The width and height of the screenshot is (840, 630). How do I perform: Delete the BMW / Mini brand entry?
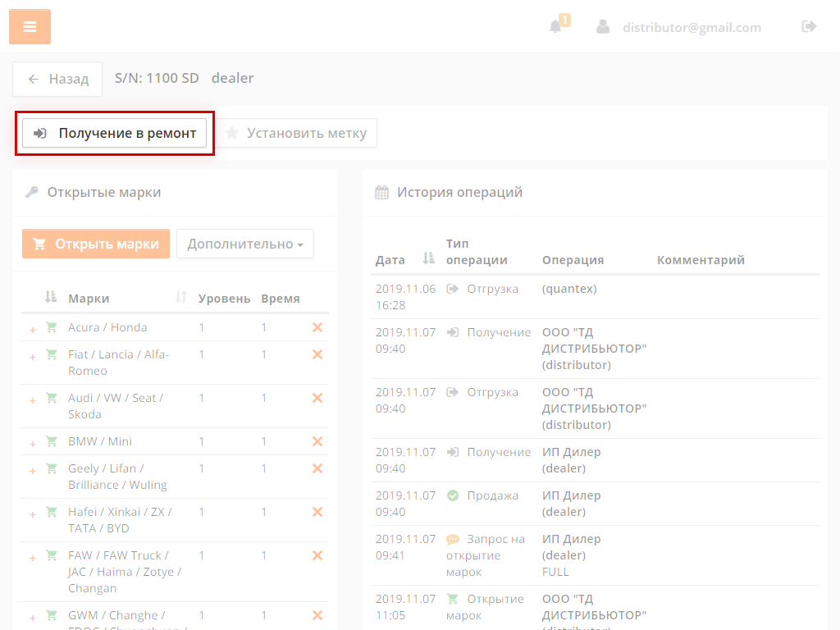pyautogui.click(x=317, y=441)
